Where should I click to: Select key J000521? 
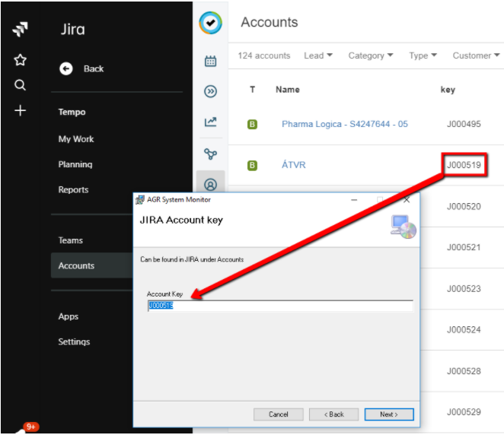[x=464, y=247]
